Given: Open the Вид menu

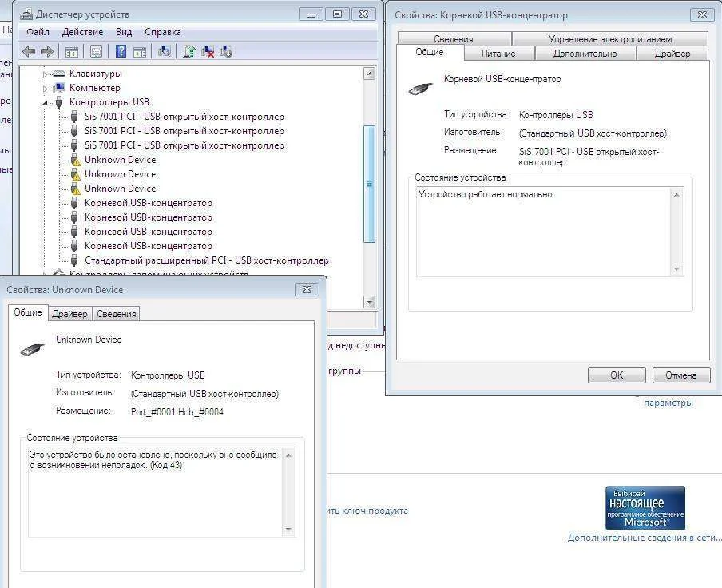Looking at the screenshot, I should click(124, 32).
